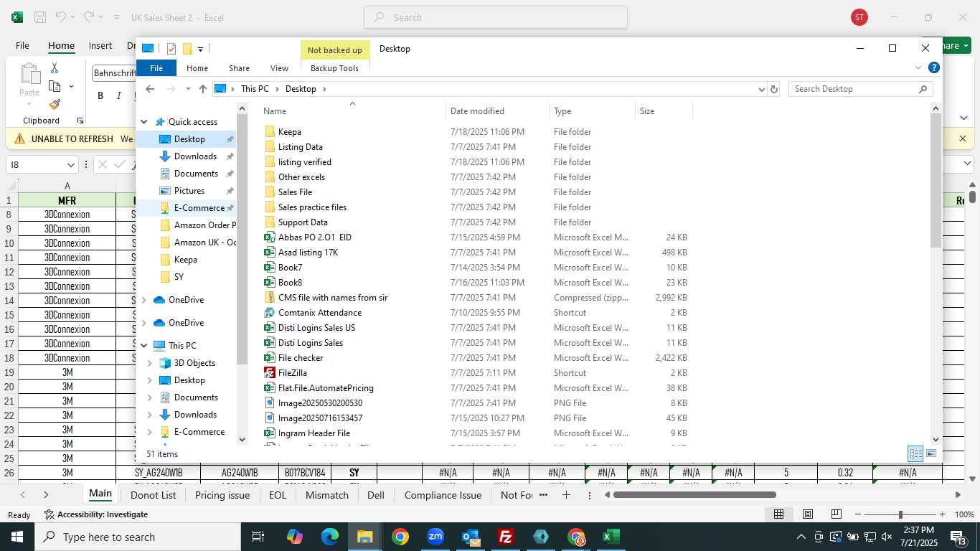Click the New folder quick access toolbar icon

point(187,49)
